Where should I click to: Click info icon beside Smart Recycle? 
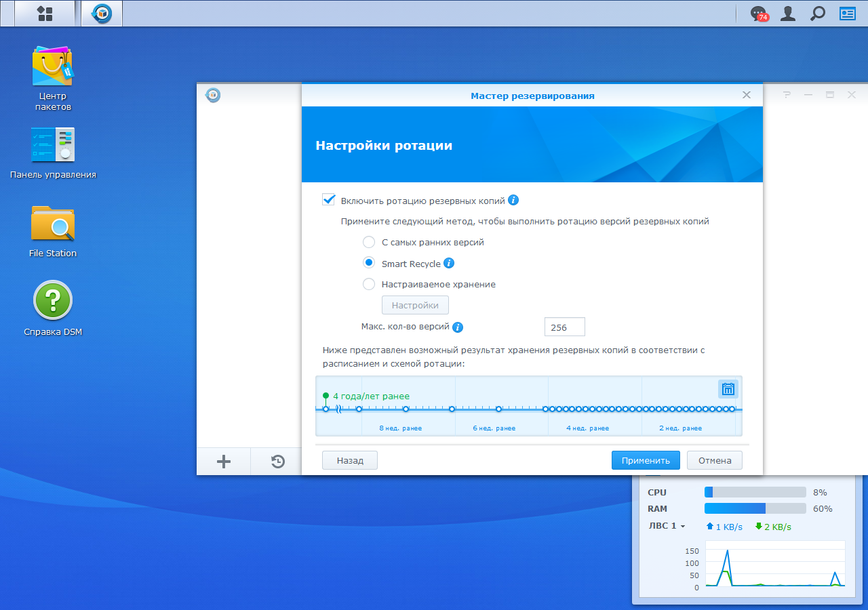[449, 263]
